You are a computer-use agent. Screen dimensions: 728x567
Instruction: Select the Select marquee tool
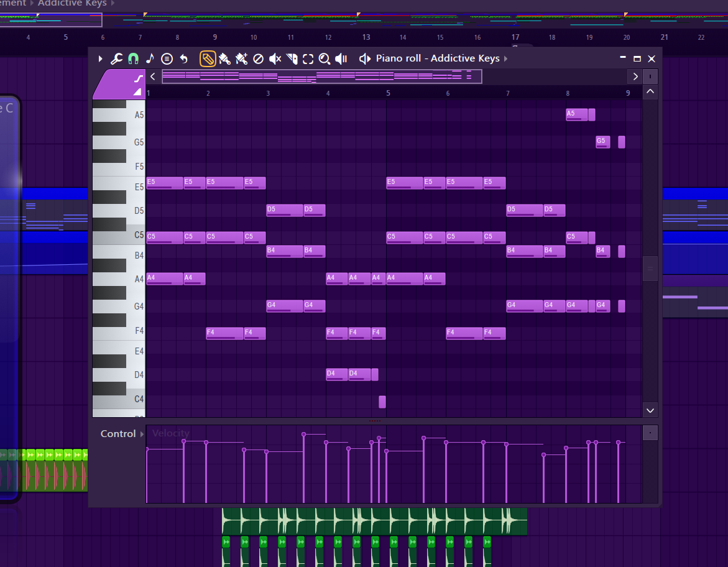point(308,59)
